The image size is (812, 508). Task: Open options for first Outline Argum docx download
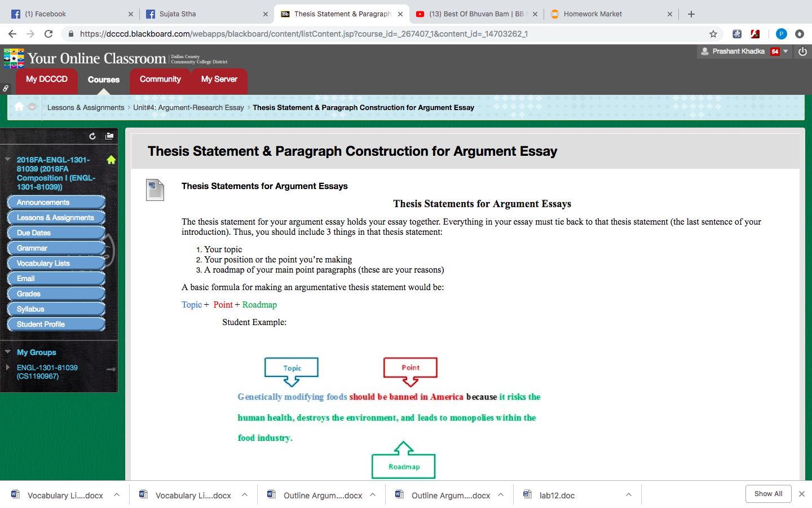point(373,495)
